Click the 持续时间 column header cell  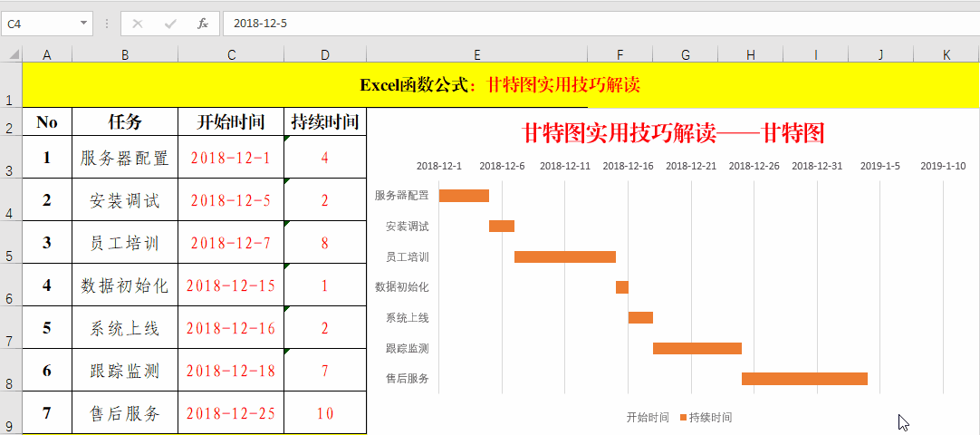[324, 121]
